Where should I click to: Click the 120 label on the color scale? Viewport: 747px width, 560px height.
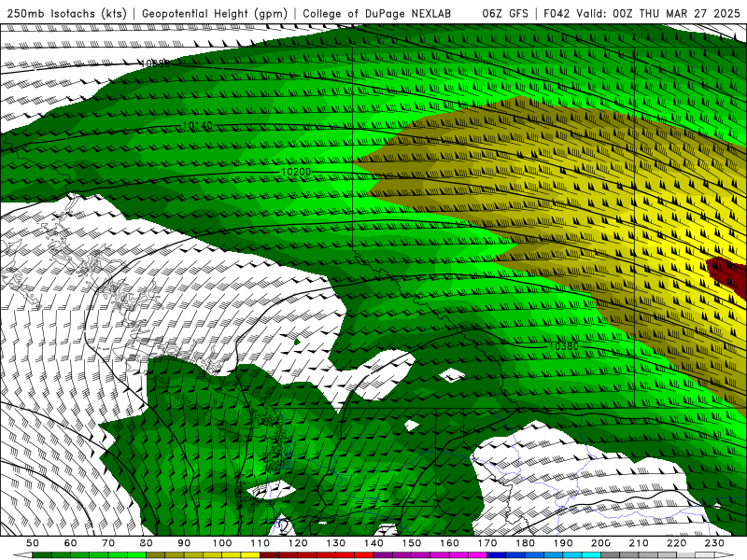pyautogui.click(x=298, y=543)
